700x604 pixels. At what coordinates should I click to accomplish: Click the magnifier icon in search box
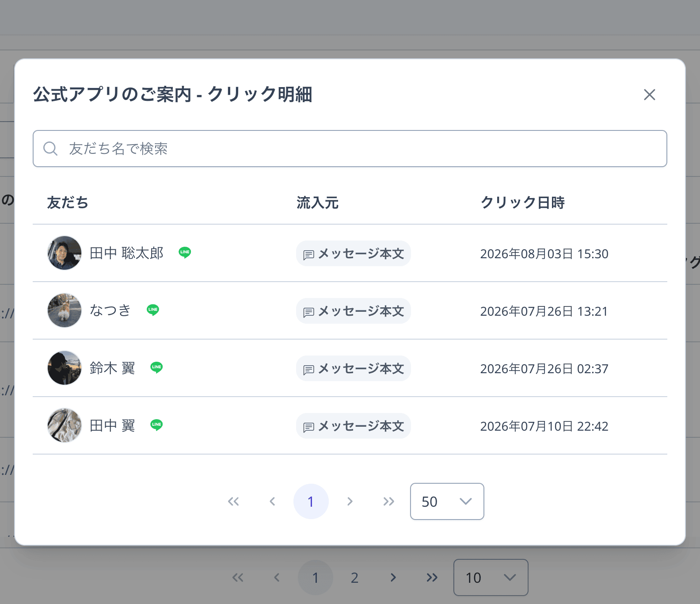50,149
